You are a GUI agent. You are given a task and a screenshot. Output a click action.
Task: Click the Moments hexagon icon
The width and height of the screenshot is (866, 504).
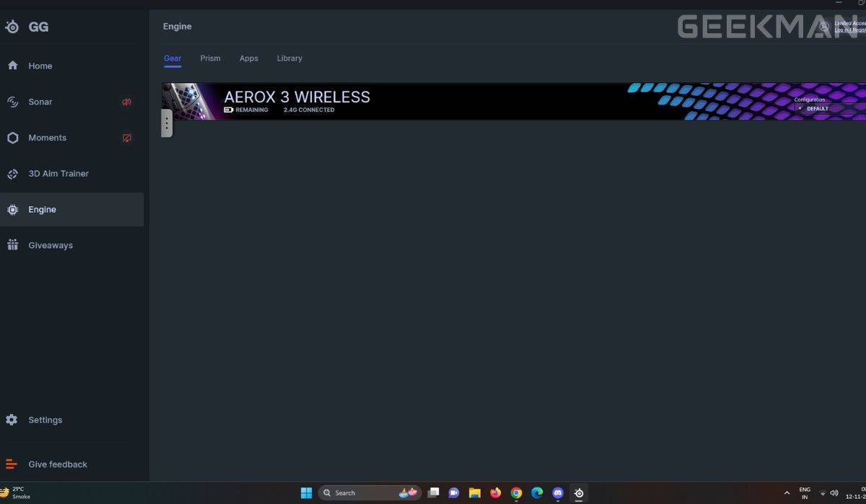(x=12, y=138)
